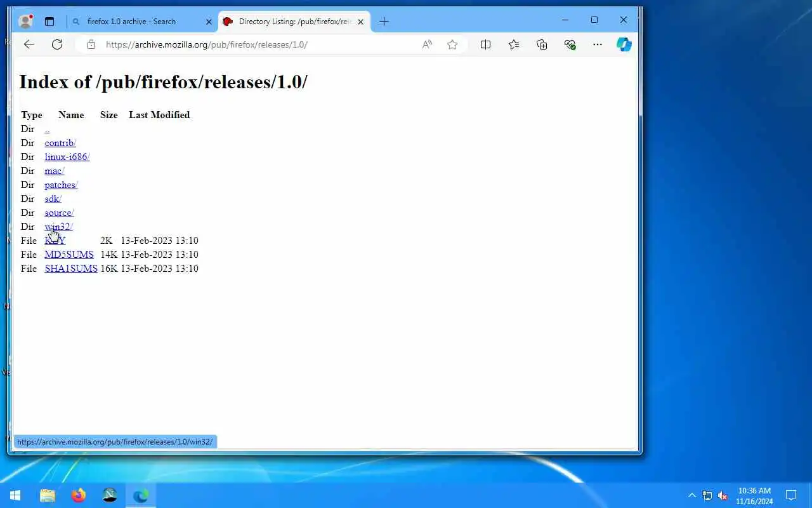Open the N application taskbar icon
Image resolution: width=812 pixels, height=508 pixels.
click(x=110, y=495)
